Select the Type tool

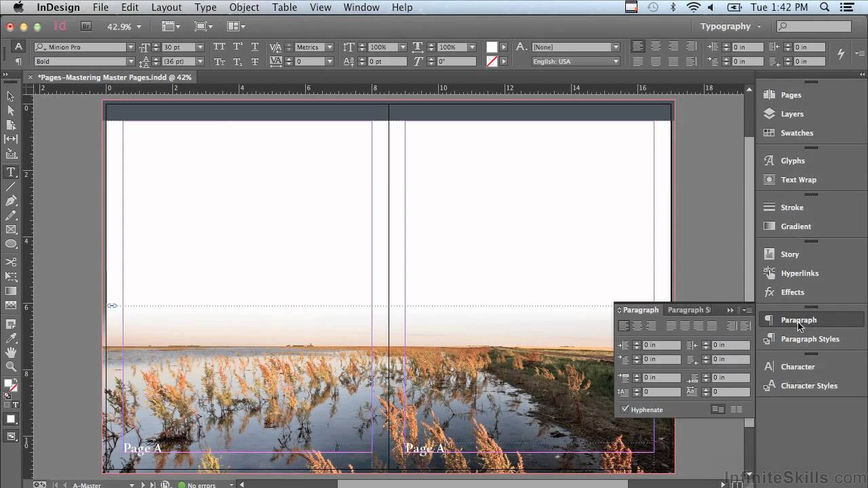(11, 172)
